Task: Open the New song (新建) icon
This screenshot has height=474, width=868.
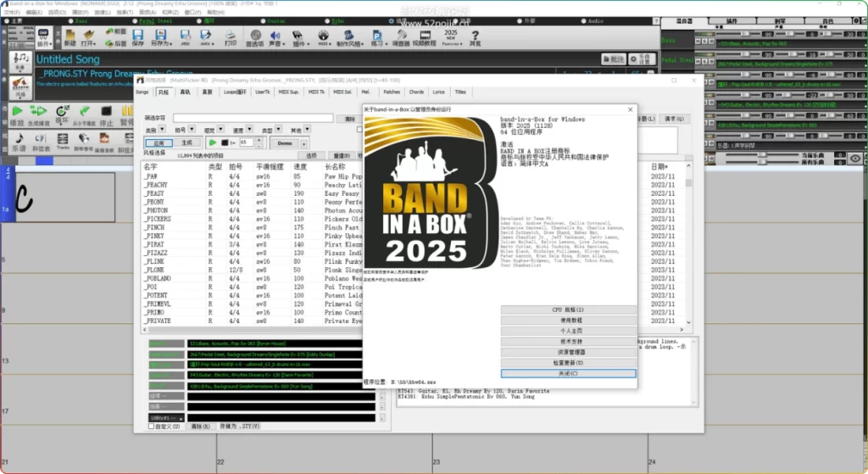Action: 70,36
